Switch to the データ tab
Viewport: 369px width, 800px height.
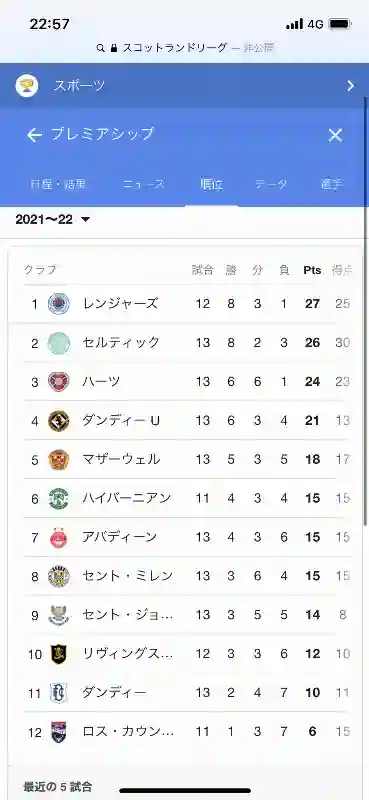tap(271, 184)
